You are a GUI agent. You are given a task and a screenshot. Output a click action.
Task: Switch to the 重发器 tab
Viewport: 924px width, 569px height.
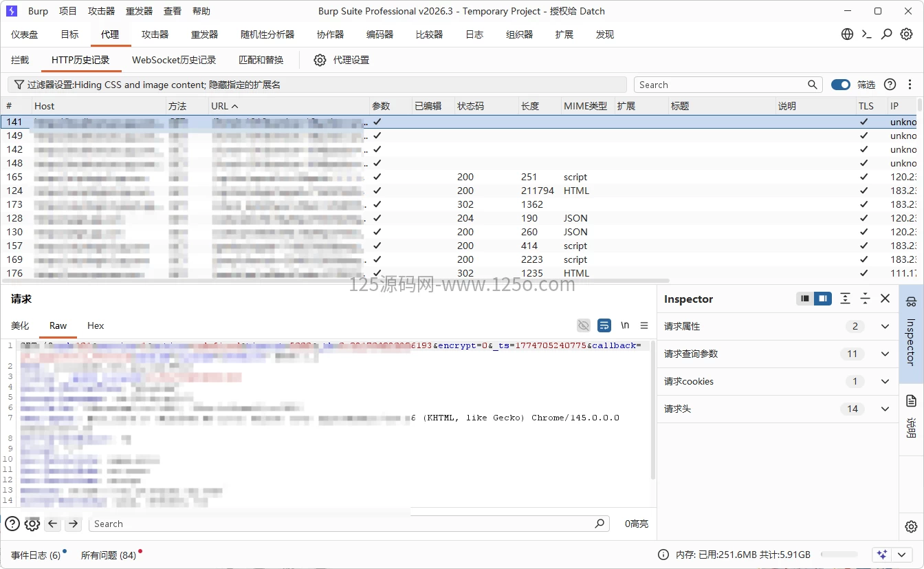click(204, 34)
